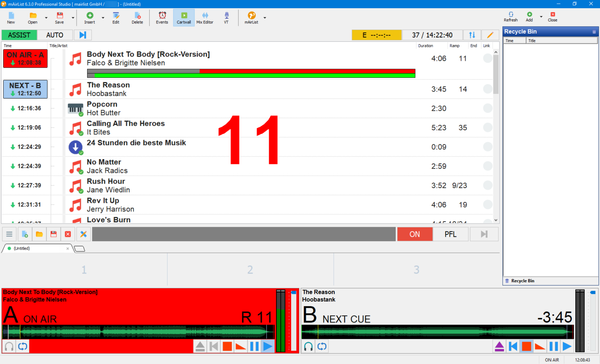The height and width of the screenshot is (364, 600).
Task: Open the Cartwall panel
Action: 184,18
